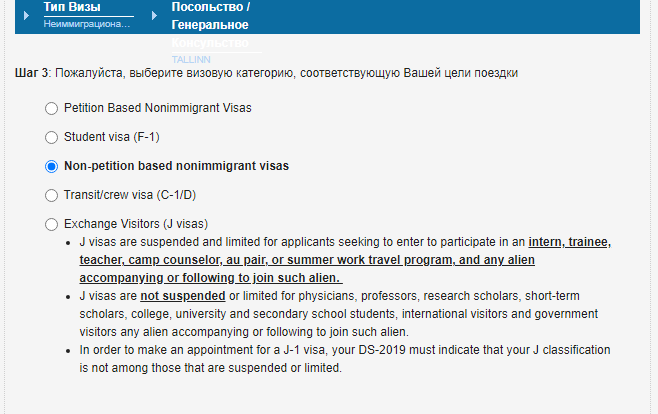Click the Неиммиграциона... selection under Тип Визы

point(87,23)
